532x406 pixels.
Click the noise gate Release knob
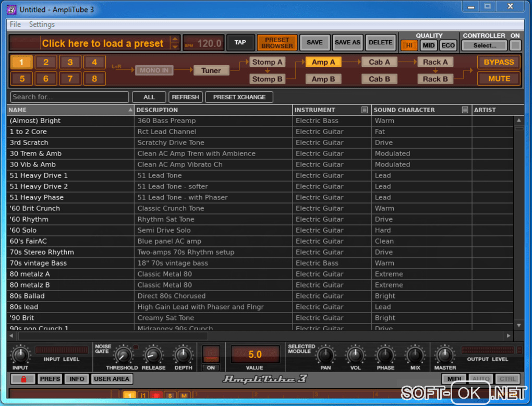153,355
